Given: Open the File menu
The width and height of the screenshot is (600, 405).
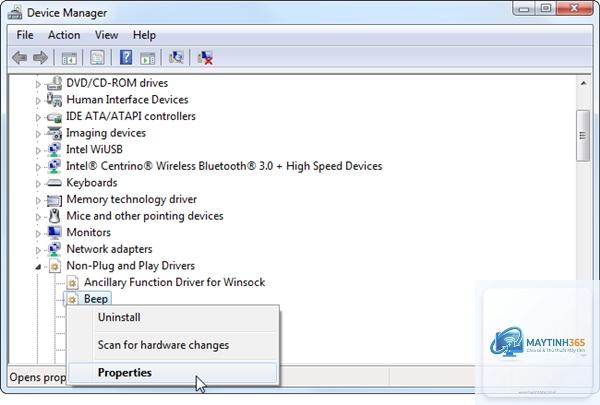Looking at the screenshot, I should [25, 35].
